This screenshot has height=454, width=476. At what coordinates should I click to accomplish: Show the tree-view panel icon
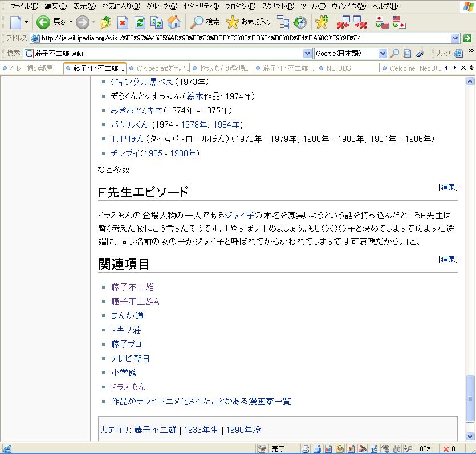[283, 22]
